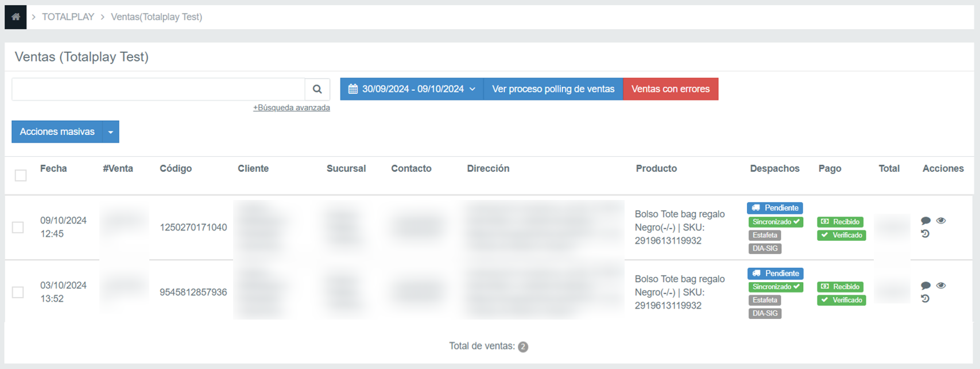Click Sincronizado badge in 03/10/2024 row

click(x=776, y=287)
